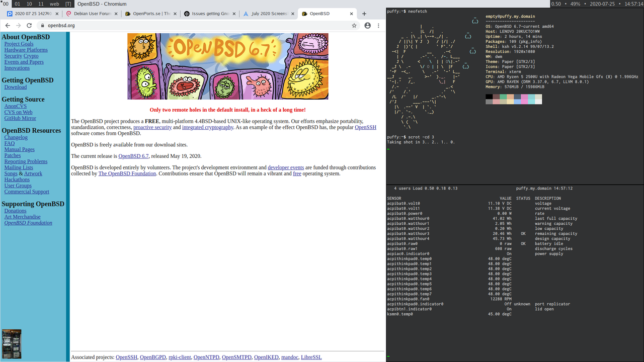Go back in Chromium history
644x362 pixels.
8,25
